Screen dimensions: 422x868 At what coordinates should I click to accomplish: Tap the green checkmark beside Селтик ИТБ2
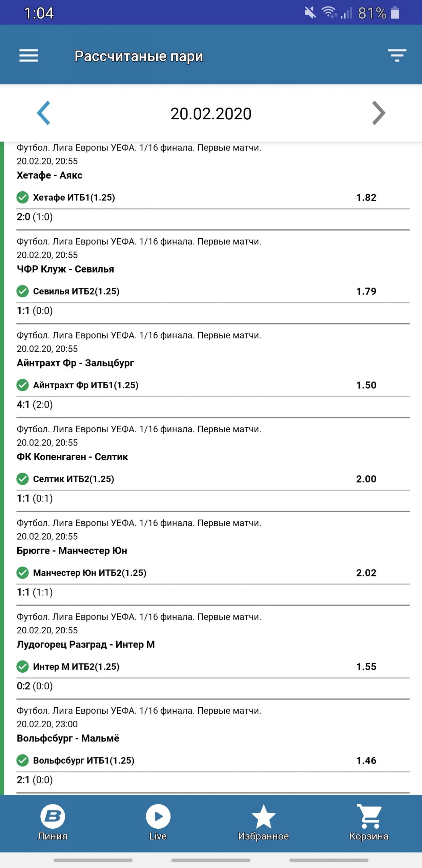click(23, 479)
